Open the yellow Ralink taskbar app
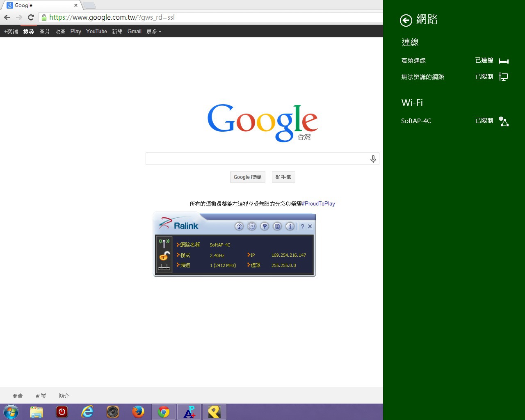The image size is (525, 420). click(x=215, y=412)
